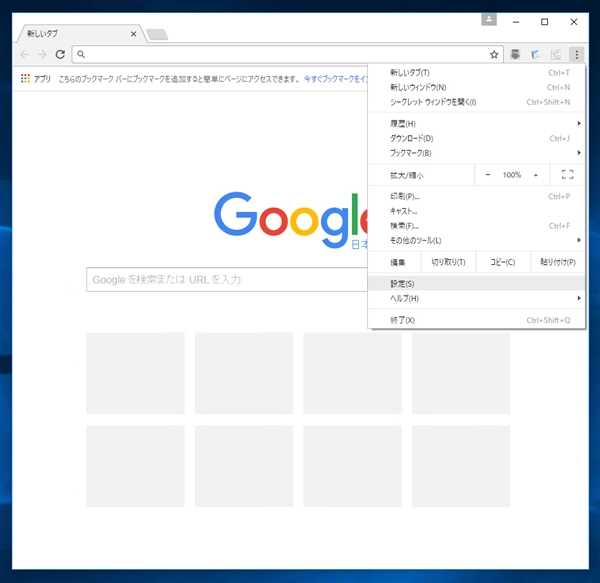Click the magnifier icon in the address bar
The width and height of the screenshot is (600, 583).
coord(81,54)
